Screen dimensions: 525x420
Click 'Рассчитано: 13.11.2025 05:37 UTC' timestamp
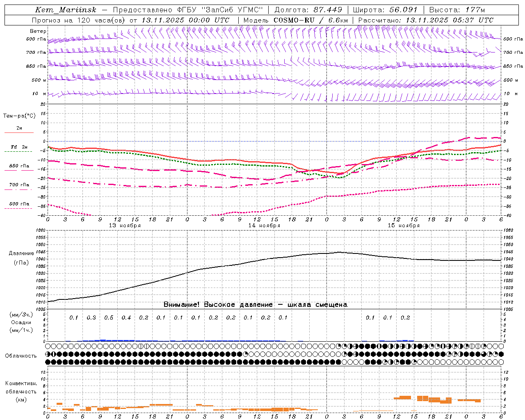point(426,20)
